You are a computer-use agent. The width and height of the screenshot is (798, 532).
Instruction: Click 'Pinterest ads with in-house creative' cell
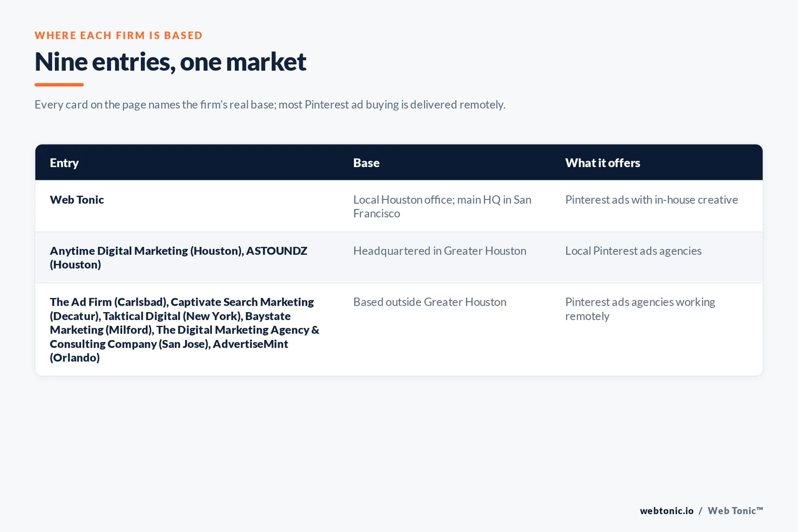(x=651, y=200)
